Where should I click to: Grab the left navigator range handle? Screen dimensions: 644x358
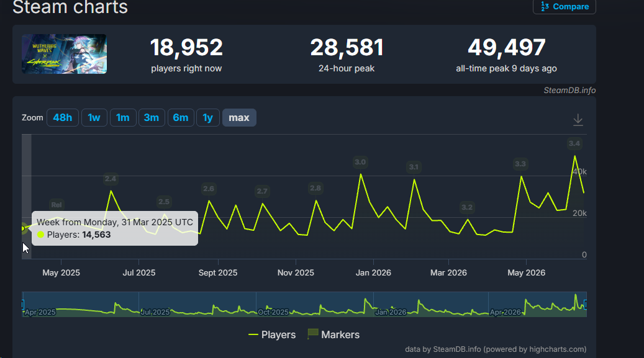22,304
